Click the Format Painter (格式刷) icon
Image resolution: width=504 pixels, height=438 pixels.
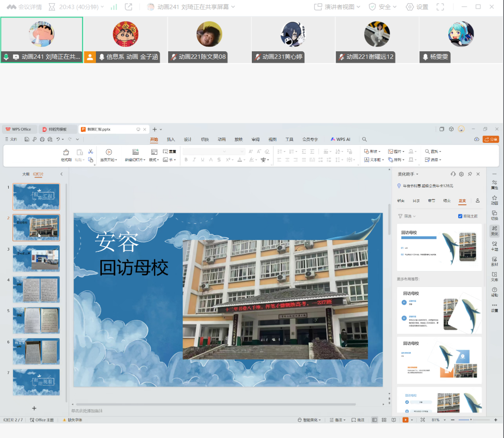point(66,152)
